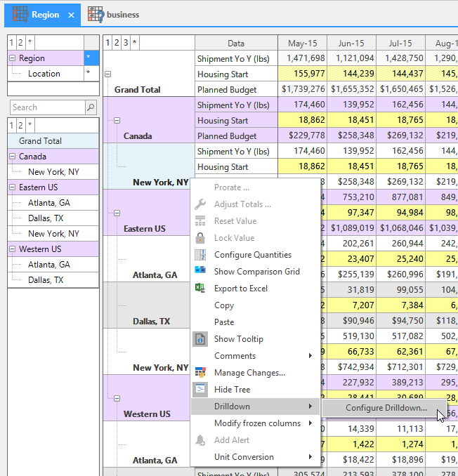Select Hide Tree menu entry

(255, 390)
